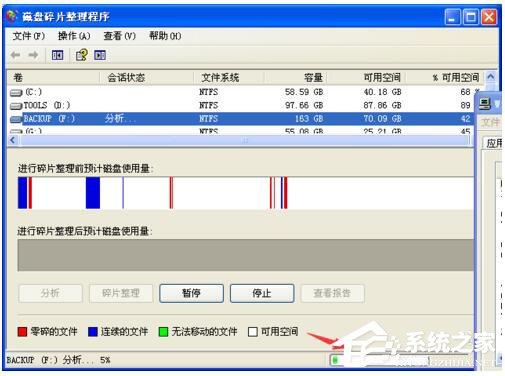Image resolution: width=505 pixels, height=376 pixels.
Task: Click the 停止 button
Action: pyautogui.click(x=262, y=293)
